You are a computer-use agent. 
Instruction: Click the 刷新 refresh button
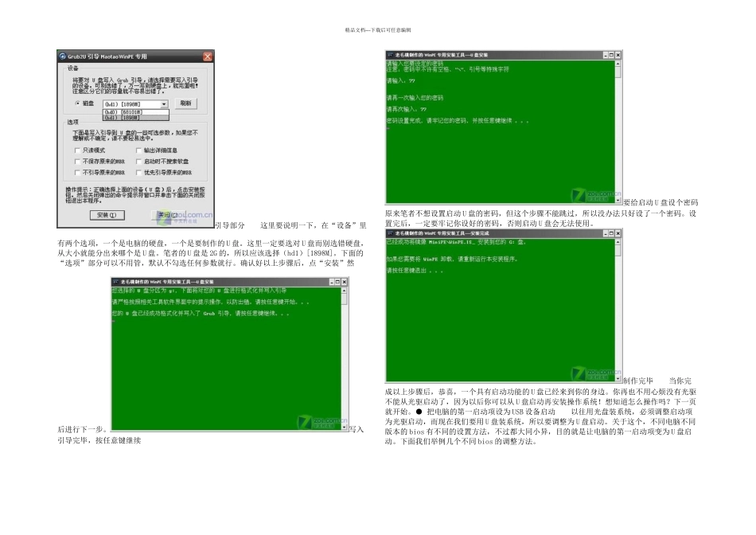[x=185, y=103]
